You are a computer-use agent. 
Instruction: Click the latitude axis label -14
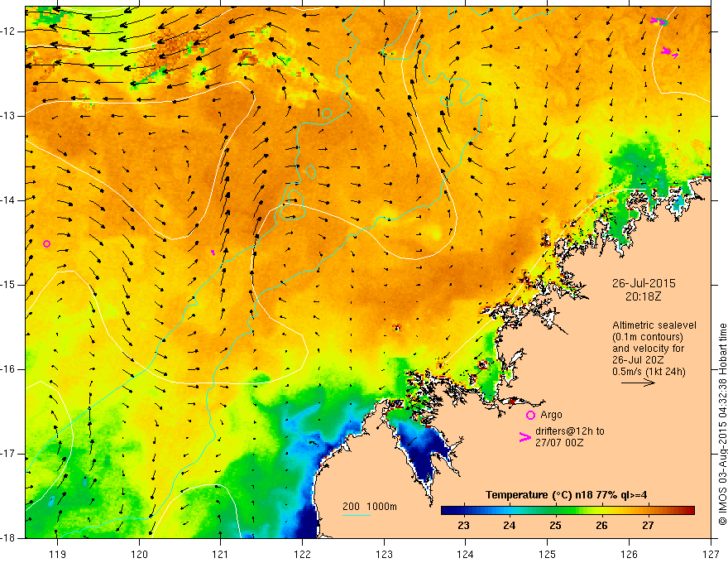pyautogui.click(x=9, y=200)
